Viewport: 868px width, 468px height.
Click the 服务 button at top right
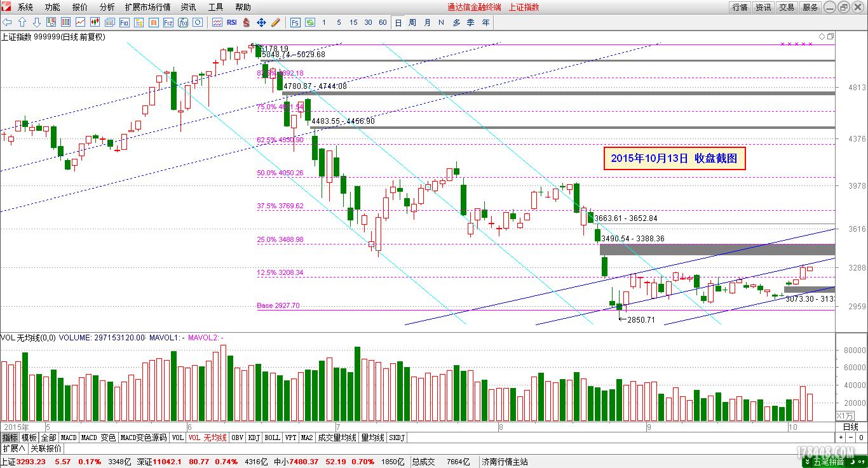pyautogui.click(x=810, y=7)
